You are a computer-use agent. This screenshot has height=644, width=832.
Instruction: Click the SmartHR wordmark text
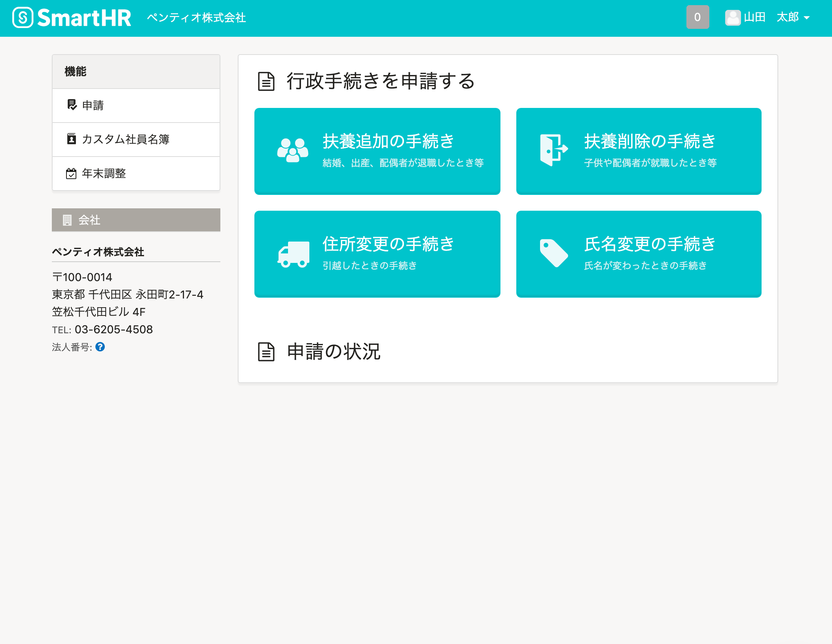click(84, 18)
